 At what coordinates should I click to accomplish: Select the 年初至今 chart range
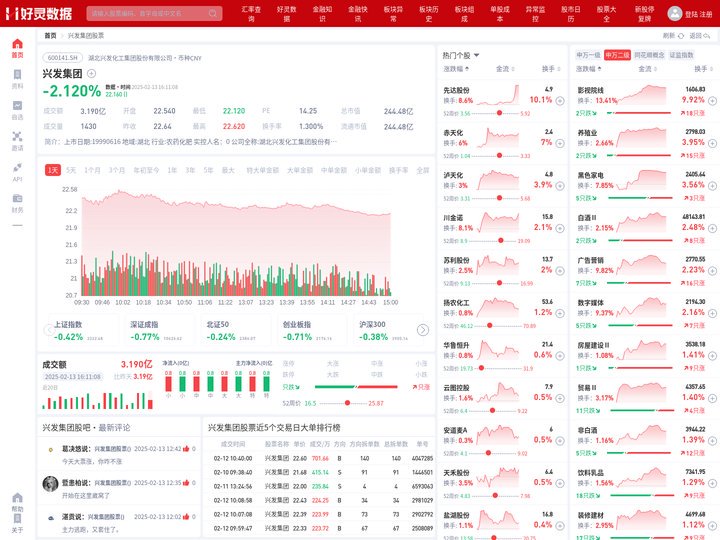click(146, 170)
